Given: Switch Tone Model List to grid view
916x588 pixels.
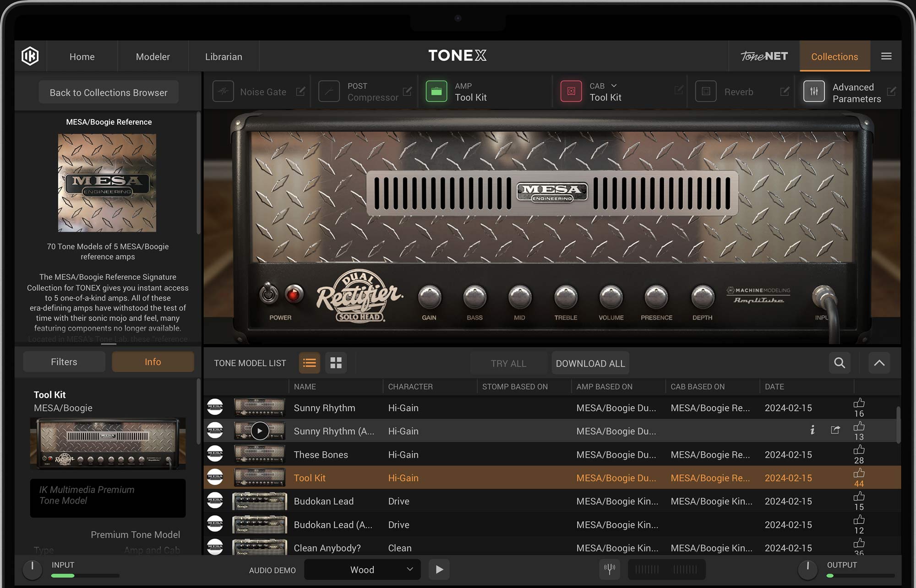Looking at the screenshot, I should pyautogui.click(x=336, y=363).
